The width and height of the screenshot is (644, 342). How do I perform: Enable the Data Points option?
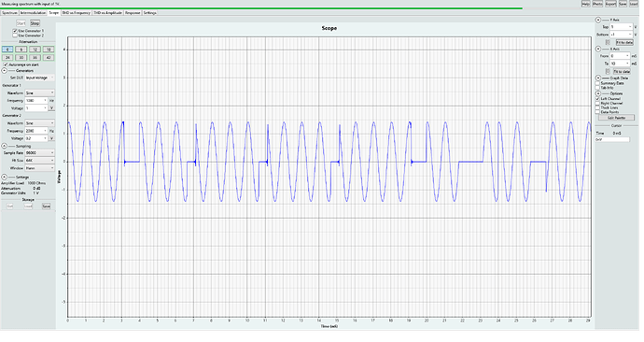[x=597, y=112]
